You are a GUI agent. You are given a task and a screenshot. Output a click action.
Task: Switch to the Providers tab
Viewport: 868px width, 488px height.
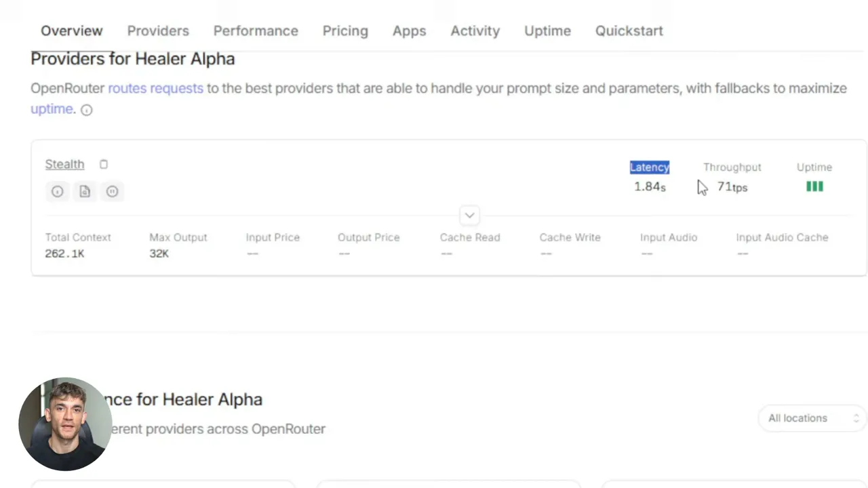pos(158,30)
